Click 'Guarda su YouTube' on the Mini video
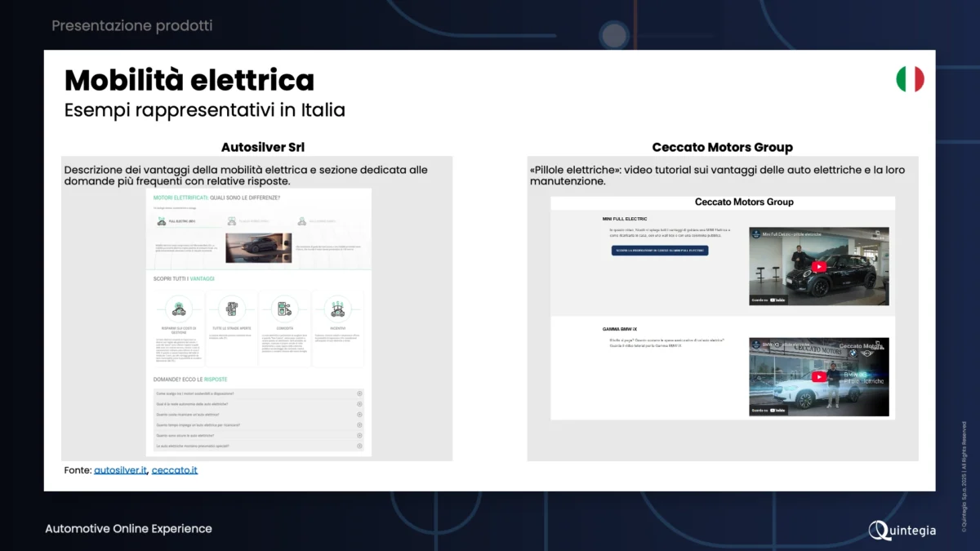 (x=768, y=300)
